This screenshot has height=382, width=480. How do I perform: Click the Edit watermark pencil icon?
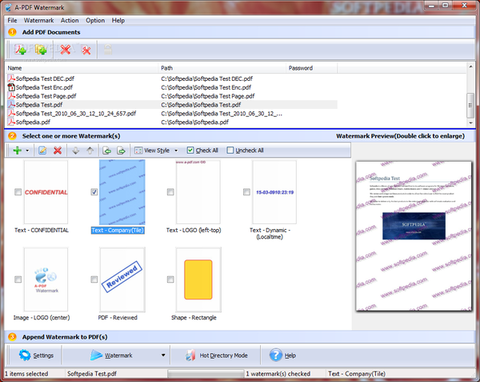(42, 151)
